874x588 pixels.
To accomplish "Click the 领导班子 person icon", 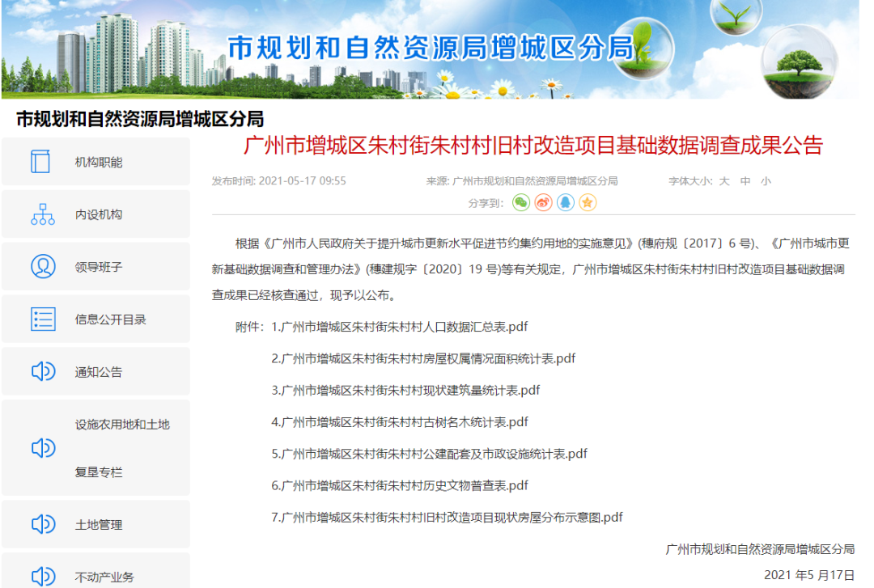I will [x=43, y=266].
